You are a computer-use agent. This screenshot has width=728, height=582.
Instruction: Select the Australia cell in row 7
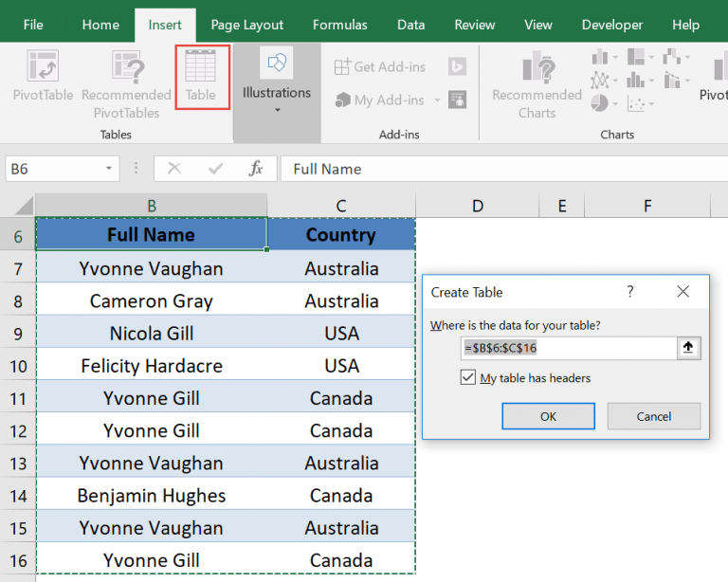[341, 268]
